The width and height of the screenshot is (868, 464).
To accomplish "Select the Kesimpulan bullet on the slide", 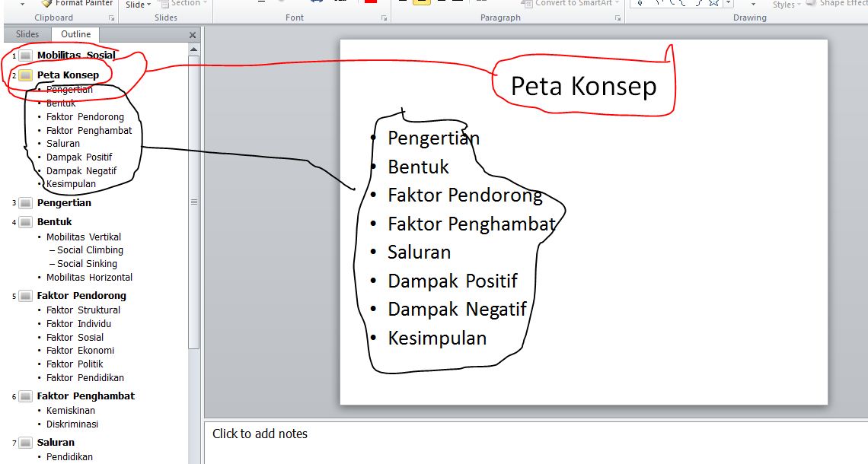I will [x=437, y=338].
